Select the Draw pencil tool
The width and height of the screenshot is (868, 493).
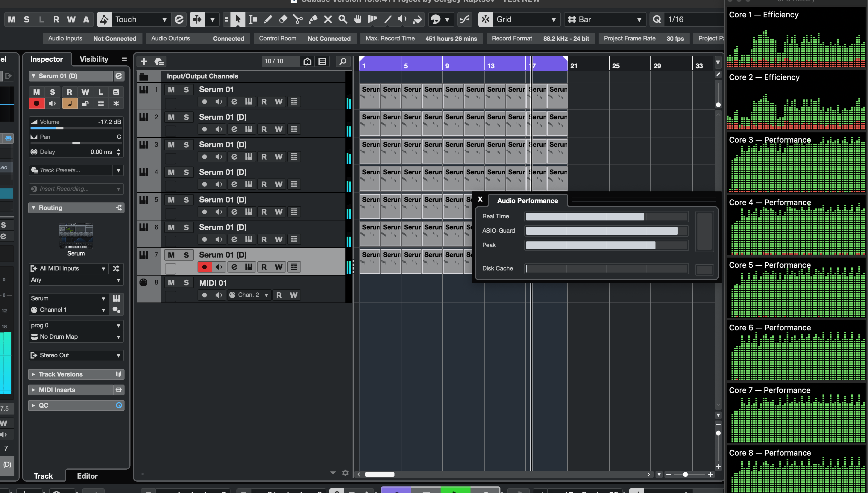[268, 19]
